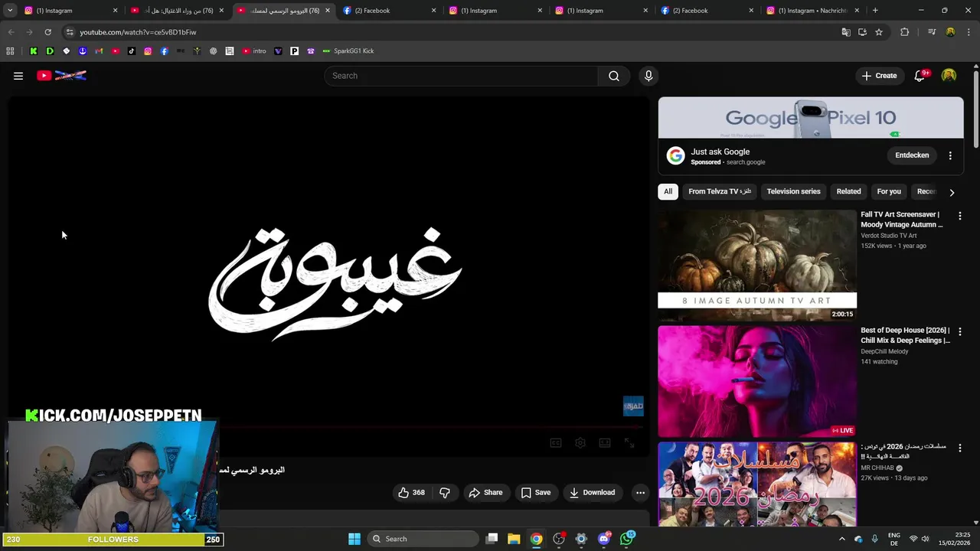
Task: Open options for the Google ad
Action: click(x=950, y=155)
